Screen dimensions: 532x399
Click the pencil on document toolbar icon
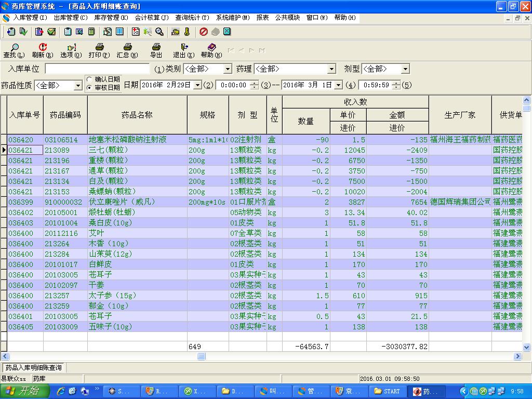pyautogui.click(x=107, y=32)
